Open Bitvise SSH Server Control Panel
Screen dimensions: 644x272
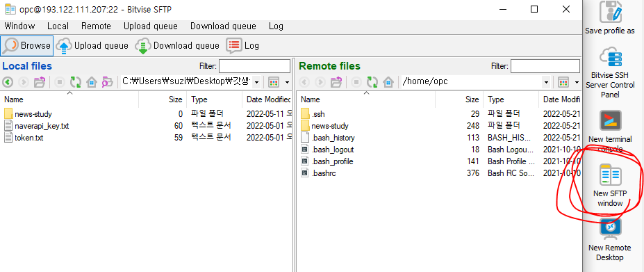coord(610,72)
